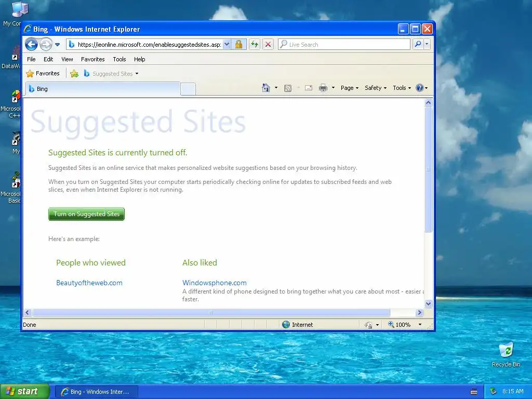Stop loading with the red X
This screenshot has width=532, height=399.
pyautogui.click(x=268, y=45)
